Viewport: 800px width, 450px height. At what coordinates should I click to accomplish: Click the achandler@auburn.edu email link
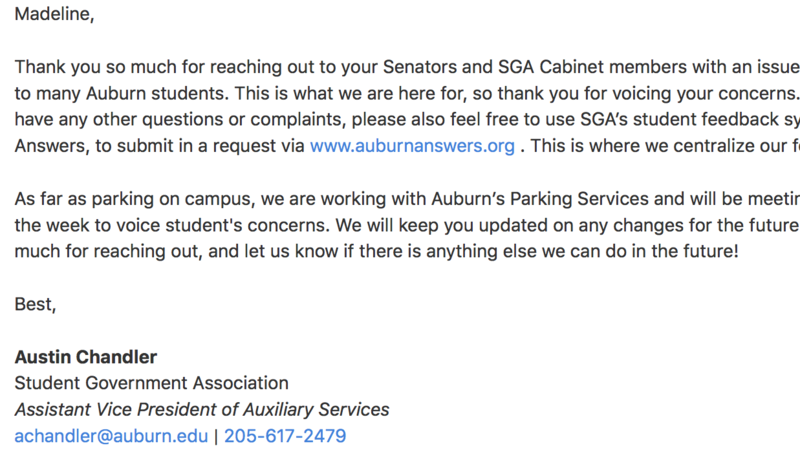[x=111, y=436]
